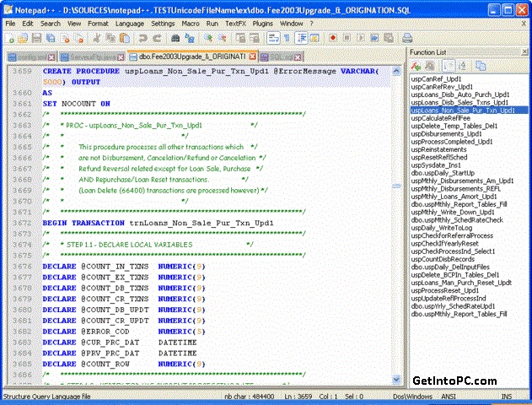Sort the Function List alphabetically
This screenshot has height=405, width=532.
pos(462,66)
